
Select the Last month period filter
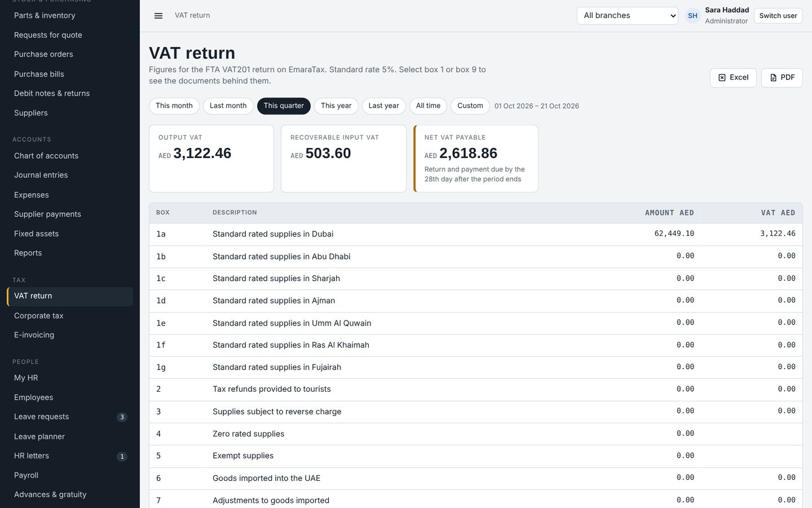click(x=228, y=106)
